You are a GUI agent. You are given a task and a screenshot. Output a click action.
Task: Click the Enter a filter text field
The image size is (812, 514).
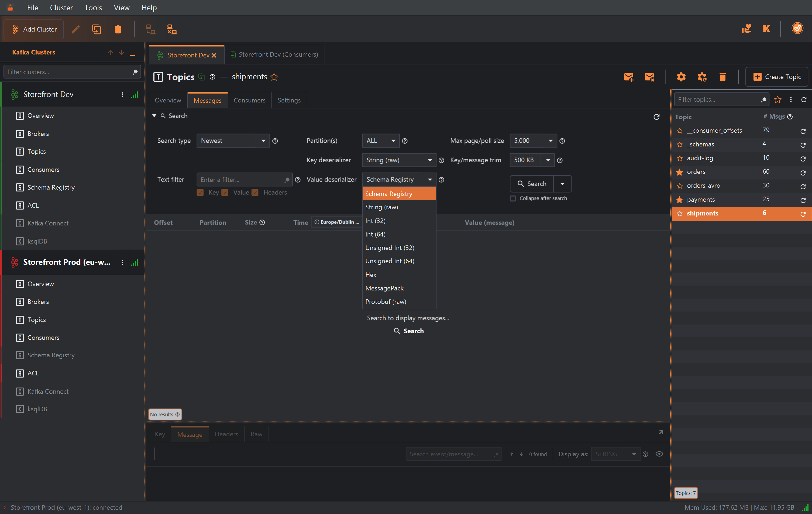(245, 179)
